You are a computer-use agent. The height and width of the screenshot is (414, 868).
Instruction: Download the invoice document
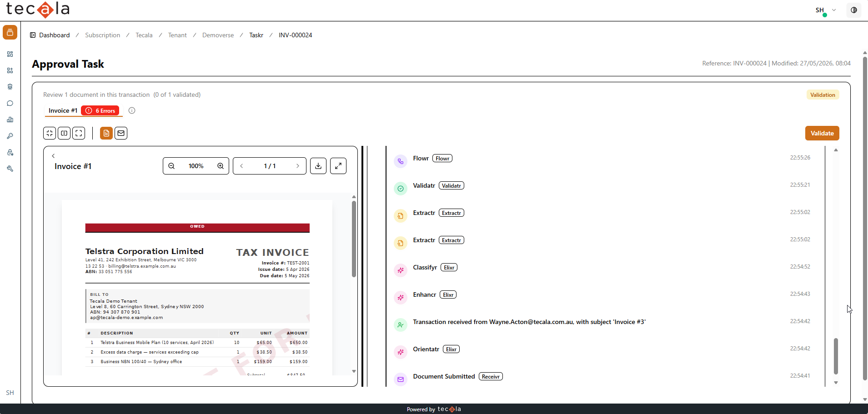point(318,166)
